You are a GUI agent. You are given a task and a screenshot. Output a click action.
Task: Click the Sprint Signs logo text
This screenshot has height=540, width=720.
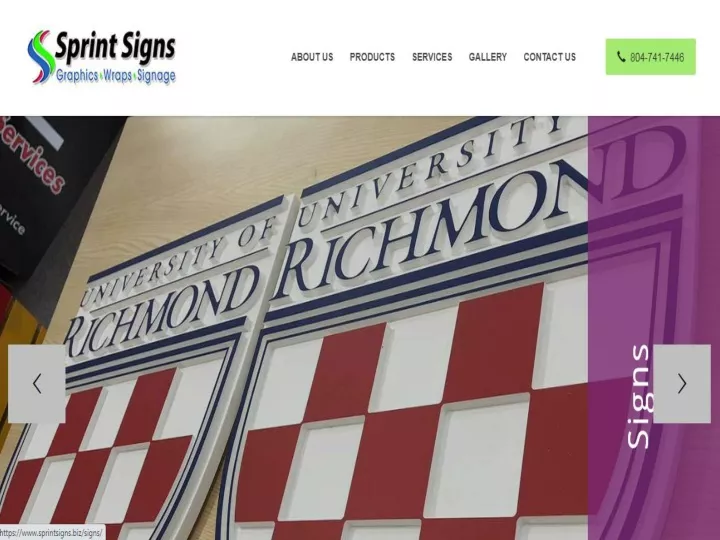115,47
